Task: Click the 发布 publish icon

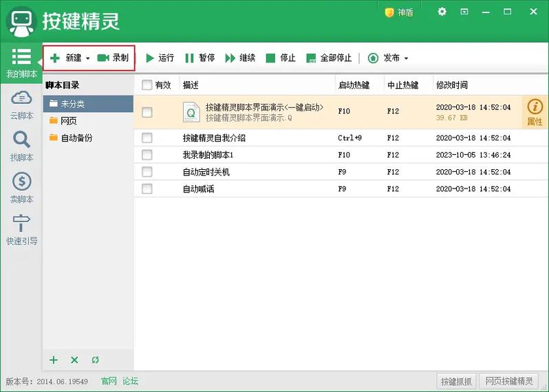Action: (x=373, y=58)
